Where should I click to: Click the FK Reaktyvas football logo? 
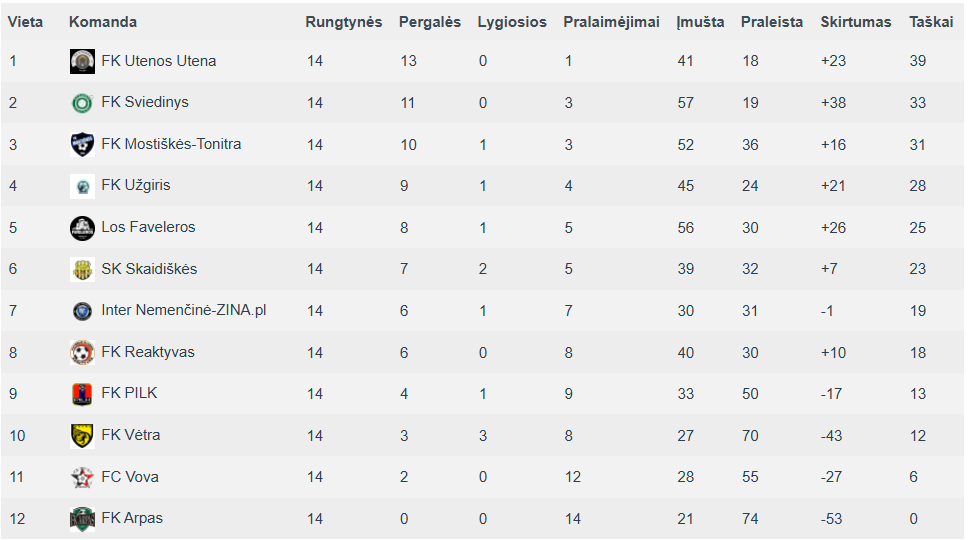click(x=82, y=353)
